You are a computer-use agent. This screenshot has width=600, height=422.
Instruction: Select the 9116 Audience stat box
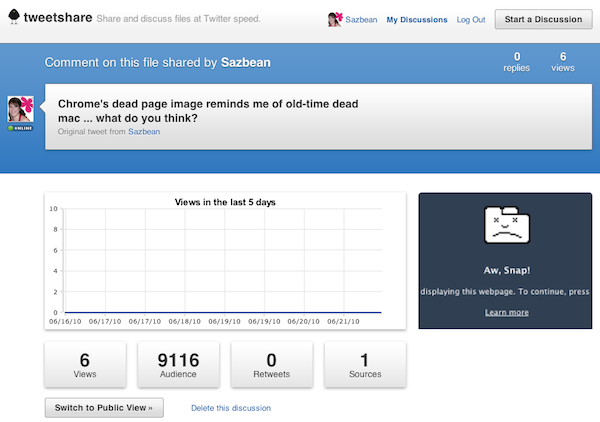tap(178, 364)
